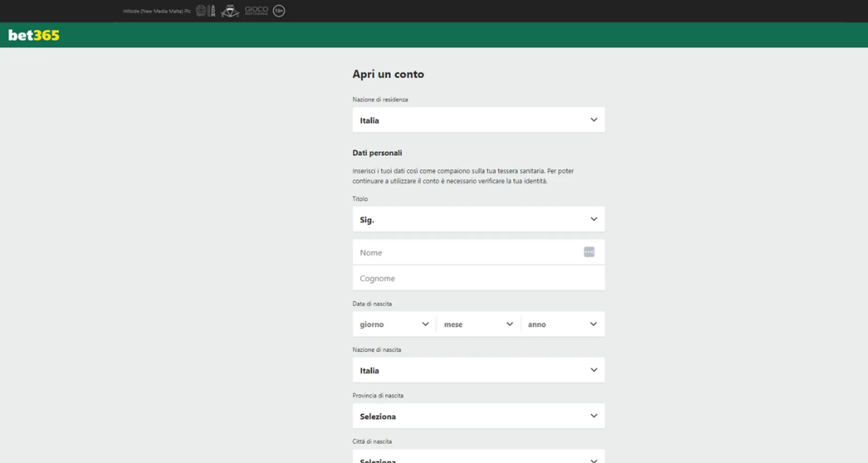The width and height of the screenshot is (868, 463).
Task: Click the Dati personali heading
Action: (377, 153)
